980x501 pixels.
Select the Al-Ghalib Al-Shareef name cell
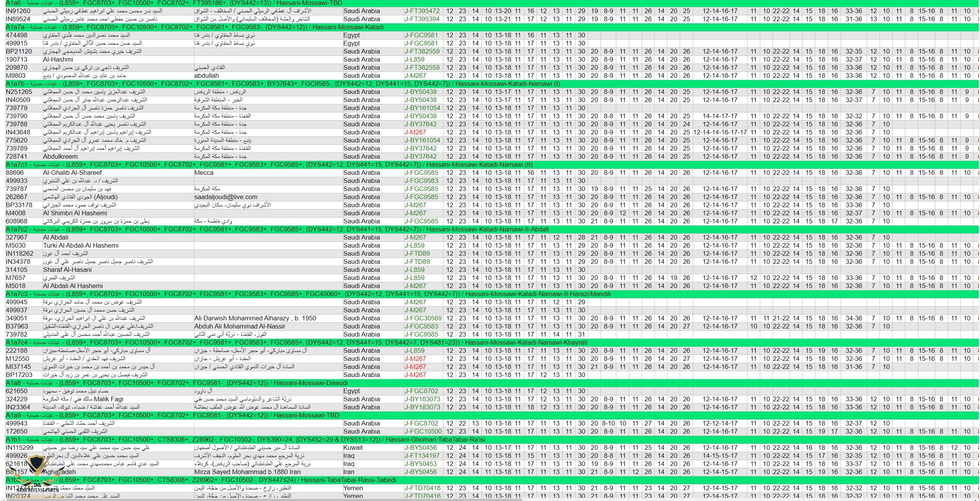(72, 173)
